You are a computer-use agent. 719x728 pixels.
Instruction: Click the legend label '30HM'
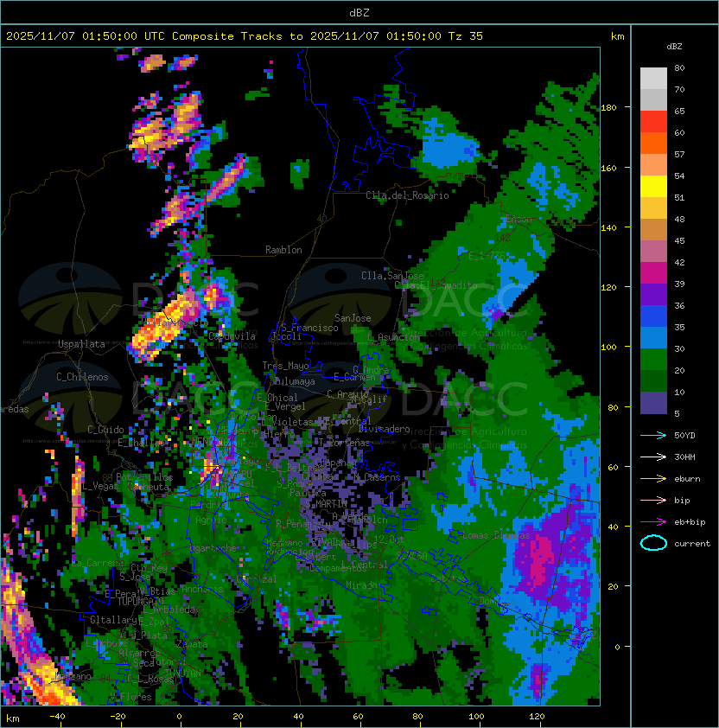(x=684, y=457)
